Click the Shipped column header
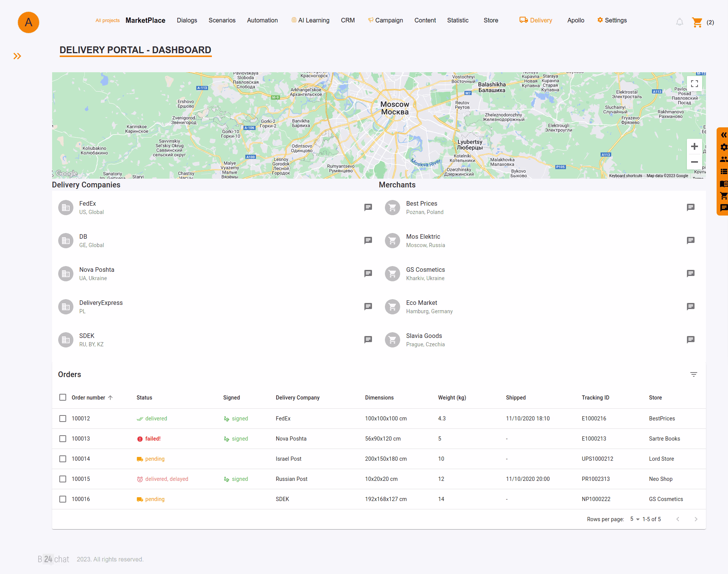 [516, 398]
